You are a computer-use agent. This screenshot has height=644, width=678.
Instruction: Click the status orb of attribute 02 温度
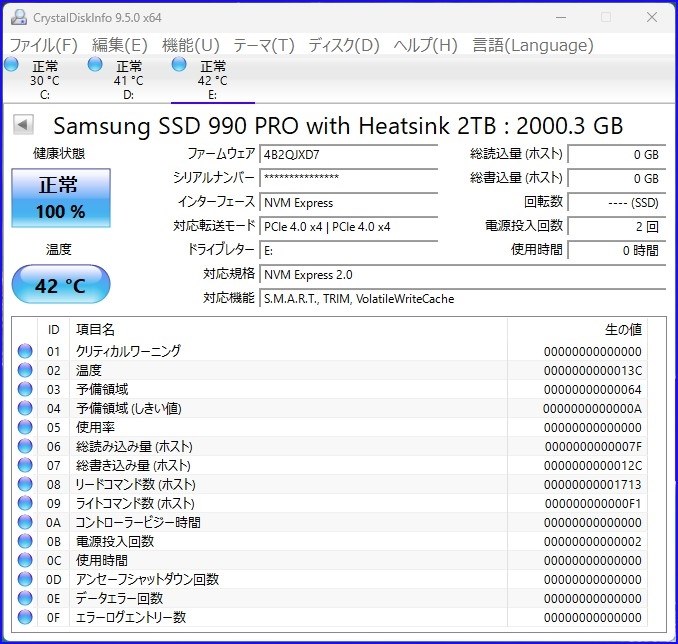tap(25, 370)
